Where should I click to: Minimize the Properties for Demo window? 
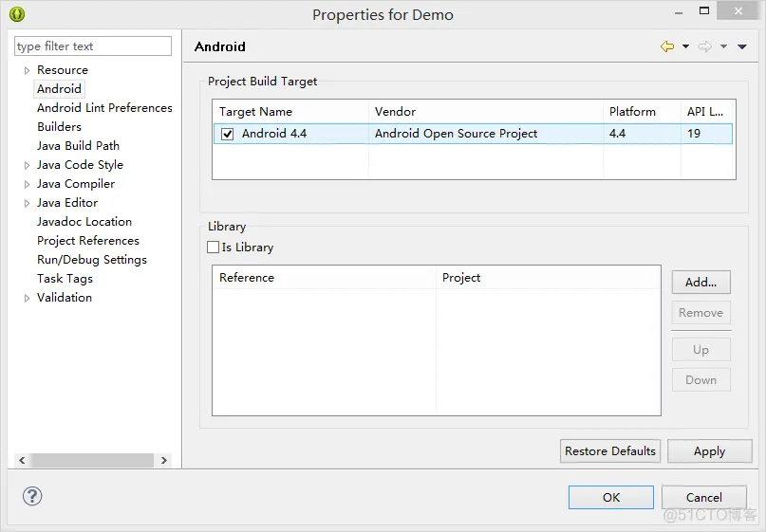[679, 13]
